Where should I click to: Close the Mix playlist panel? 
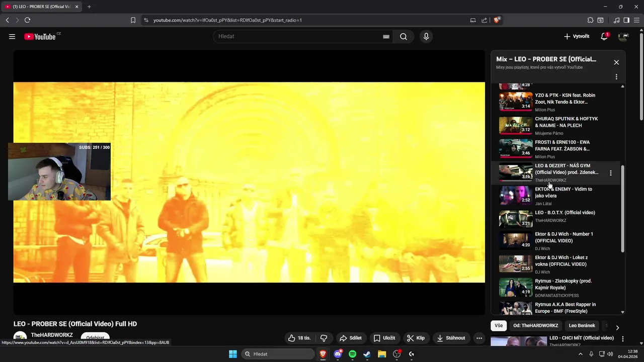pyautogui.click(x=616, y=62)
